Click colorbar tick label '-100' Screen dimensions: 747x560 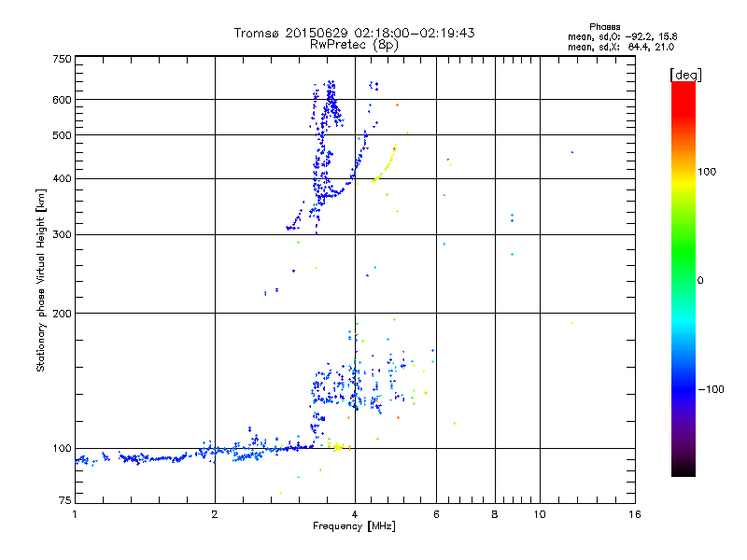(711, 389)
